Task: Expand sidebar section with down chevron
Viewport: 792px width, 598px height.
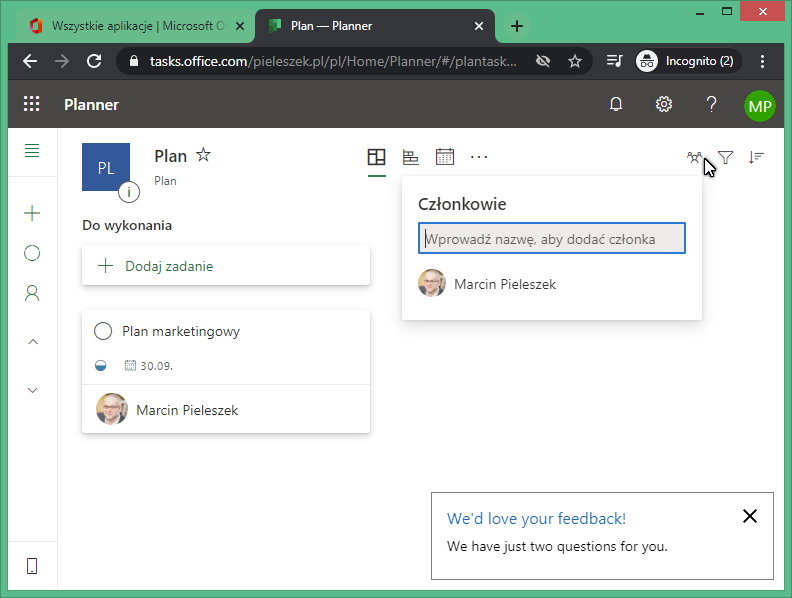Action: tap(32, 390)
